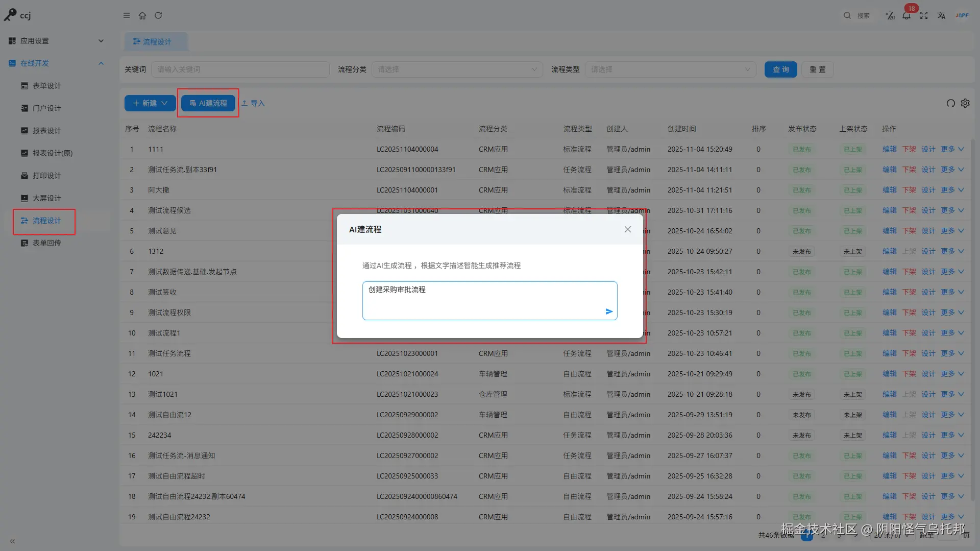Refresh the page with reload icon

click(158, 15)
